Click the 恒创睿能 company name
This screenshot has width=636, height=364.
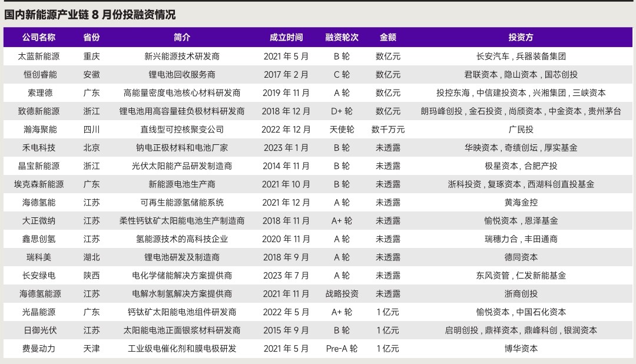(x=39, y=75)
